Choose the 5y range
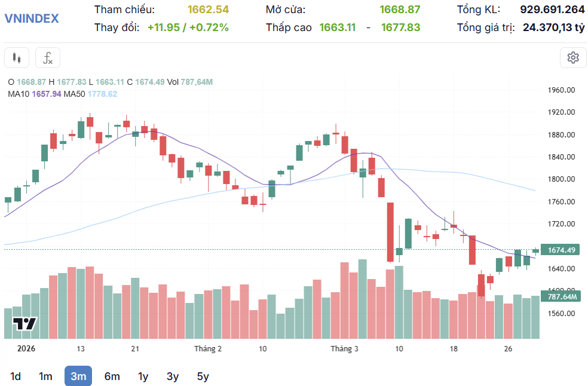 click(x=203, y=376)
